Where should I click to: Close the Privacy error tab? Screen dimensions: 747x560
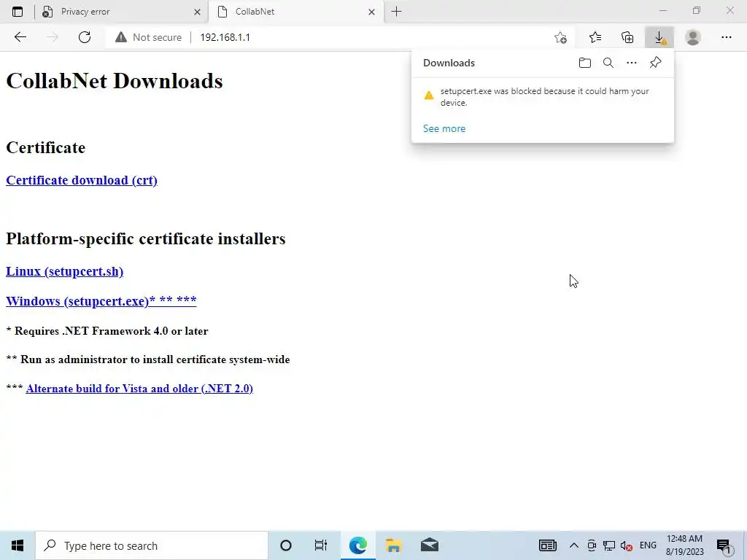click(x=197, y=12)
